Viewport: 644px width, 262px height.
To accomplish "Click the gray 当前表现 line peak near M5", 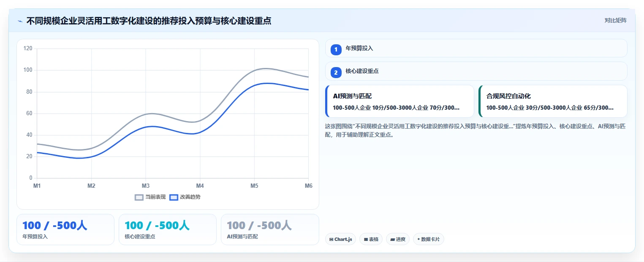I will click(x=265, y=68).
